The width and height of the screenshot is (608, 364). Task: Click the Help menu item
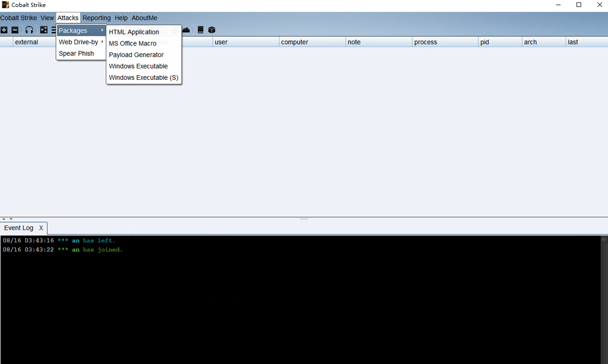point(121,18)
